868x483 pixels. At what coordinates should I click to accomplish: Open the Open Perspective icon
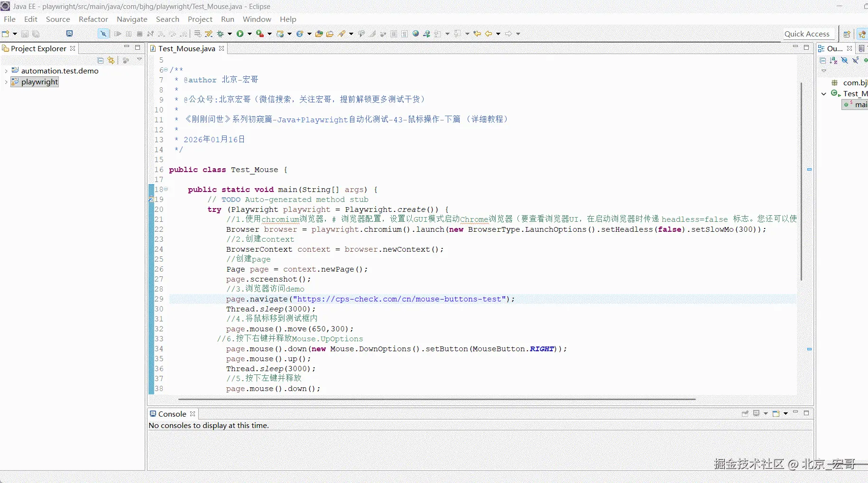click(x=847, y=34)
